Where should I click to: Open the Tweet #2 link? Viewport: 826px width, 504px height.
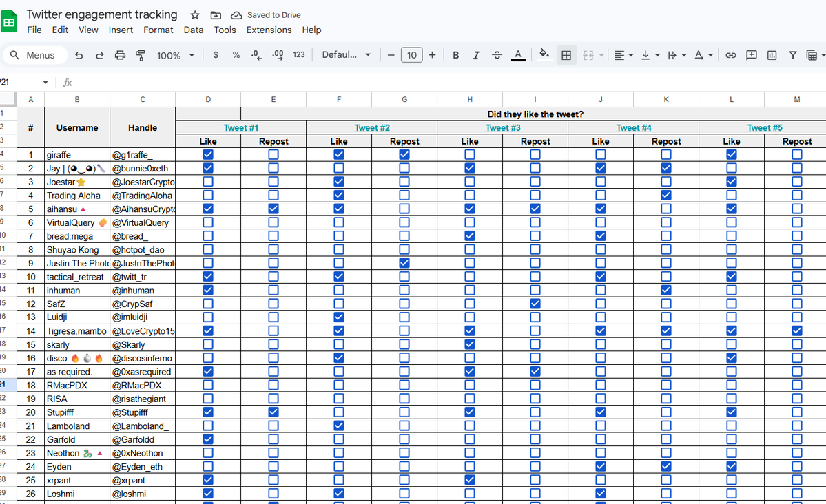pyautogui.click(x=372, y=128)
